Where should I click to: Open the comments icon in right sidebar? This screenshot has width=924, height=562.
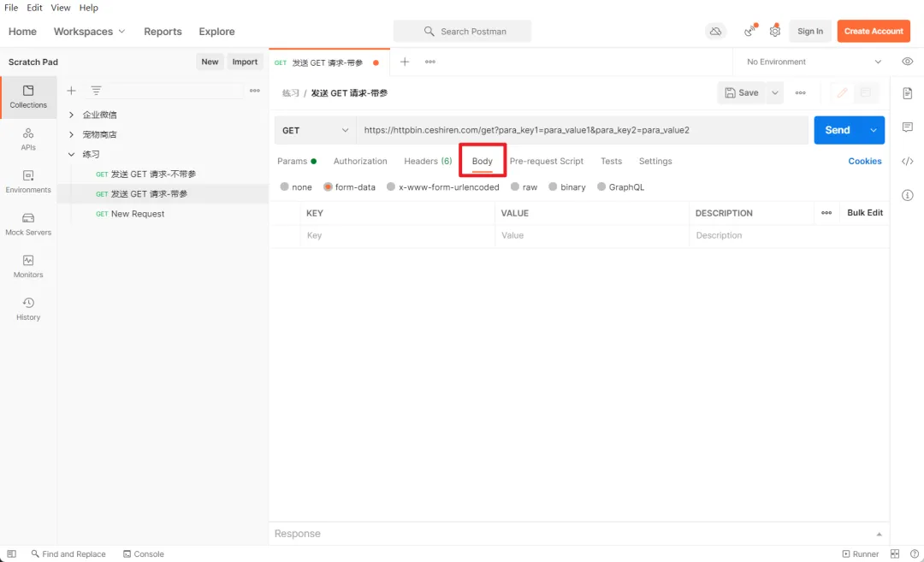[x=908, y=127]
